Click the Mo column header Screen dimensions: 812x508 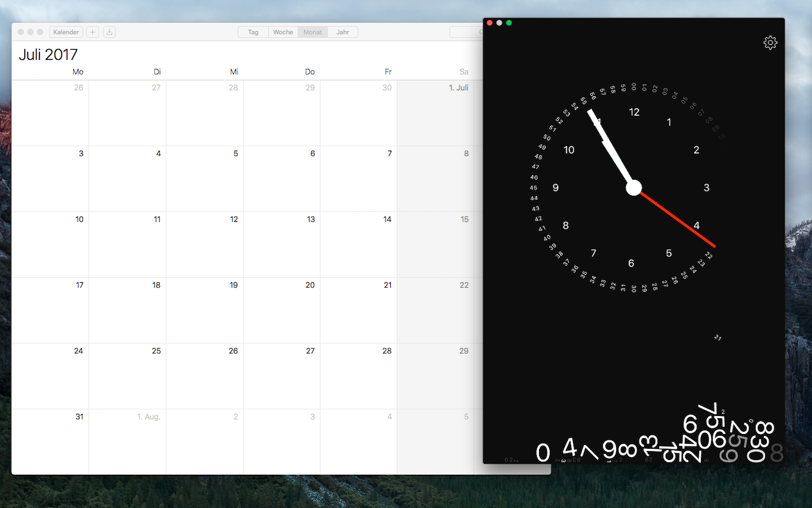tap(77, 72)
